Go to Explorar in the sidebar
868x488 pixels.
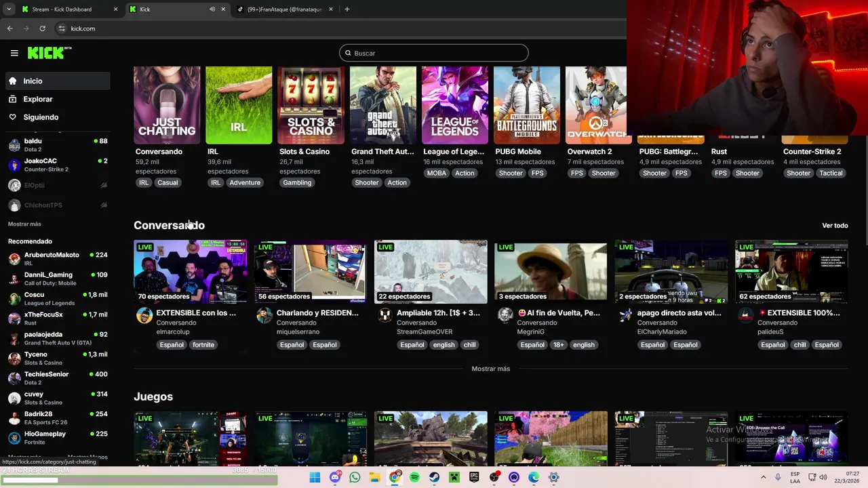(58, 99)
